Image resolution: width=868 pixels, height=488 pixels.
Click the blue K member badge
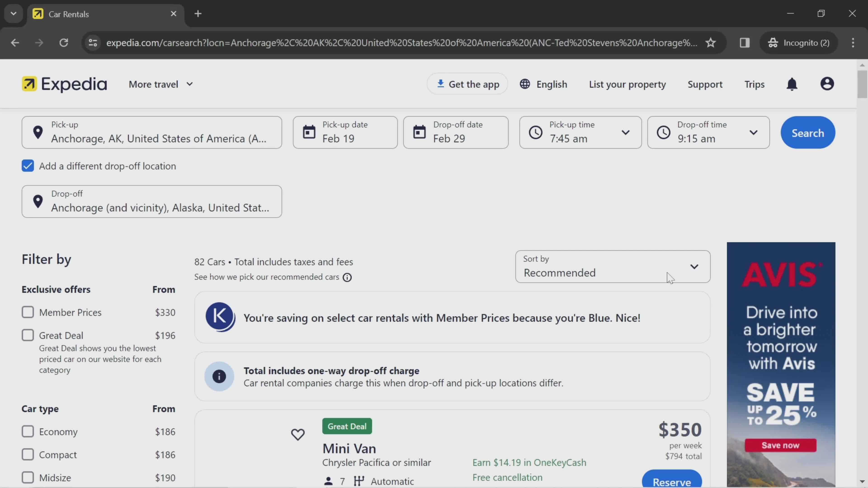220,317
